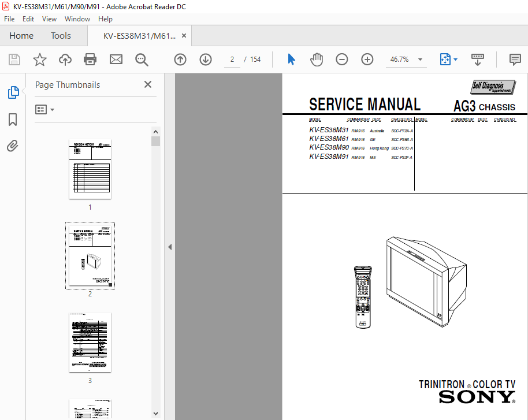Zoom out with the minus icon
The width and height of the screenshot is (528, 420).
click(341, 60)
